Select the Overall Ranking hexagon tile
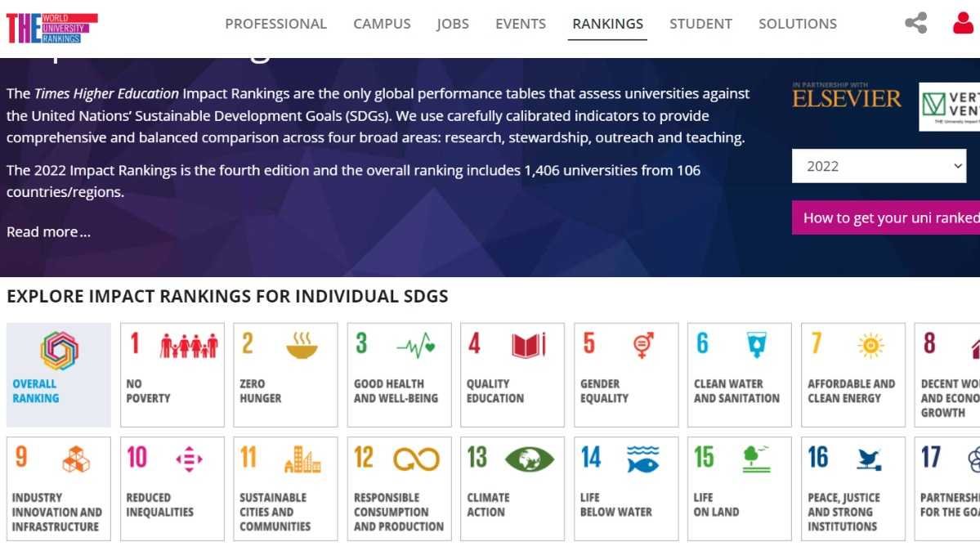 (59, 374)
